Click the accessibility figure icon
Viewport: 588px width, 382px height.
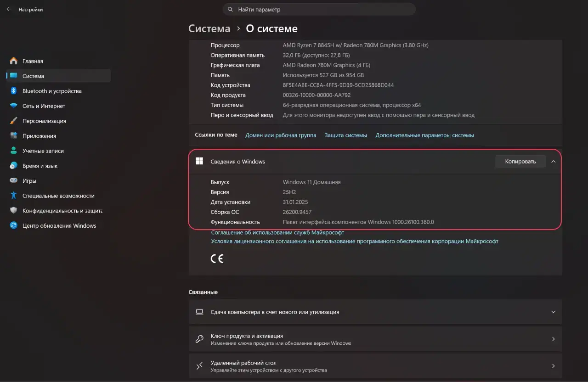coord(14,196)
